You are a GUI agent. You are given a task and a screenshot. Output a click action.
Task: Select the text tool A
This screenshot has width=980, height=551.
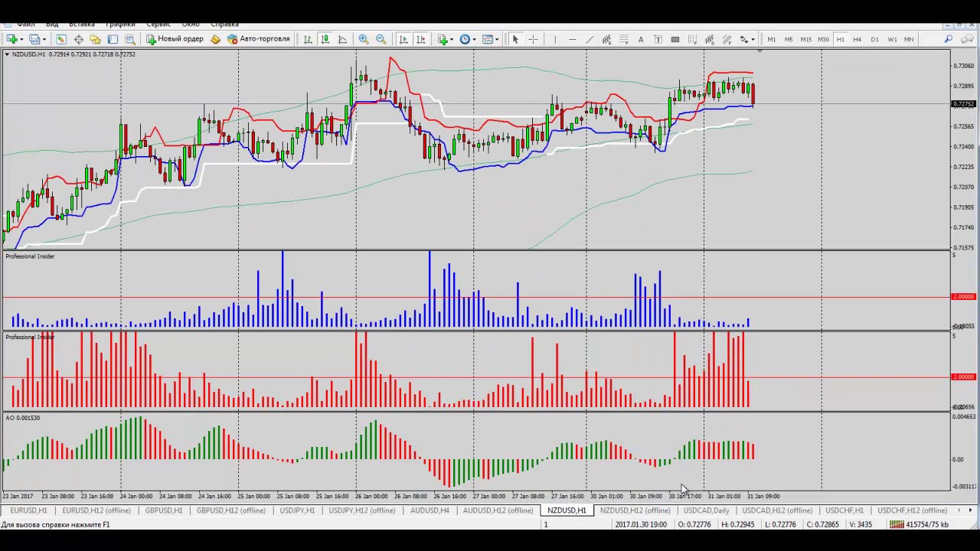click(641, 39)
